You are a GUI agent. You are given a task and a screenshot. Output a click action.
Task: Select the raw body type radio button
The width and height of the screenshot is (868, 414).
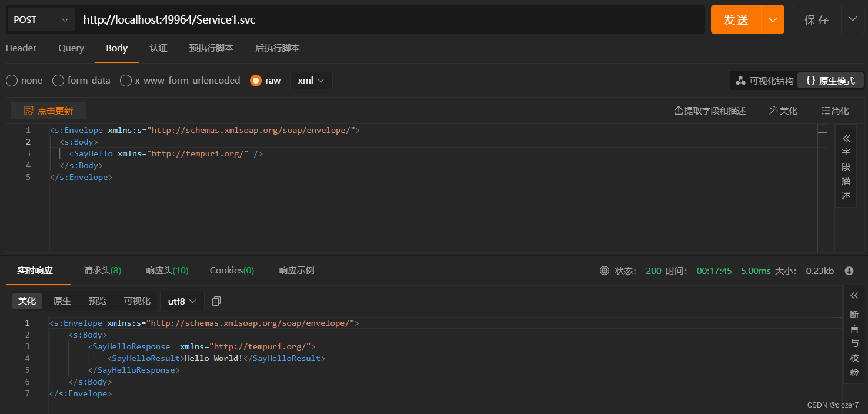coord(256,80)
